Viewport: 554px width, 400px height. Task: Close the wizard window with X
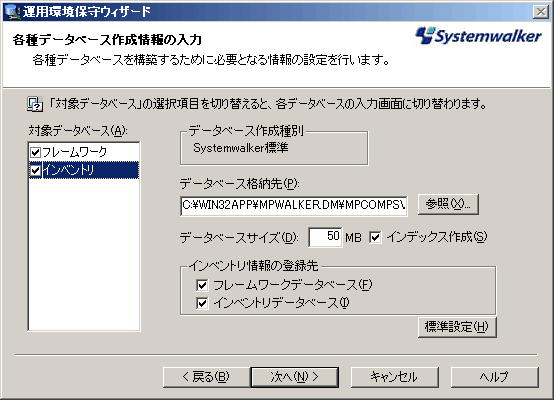(541, 12)
